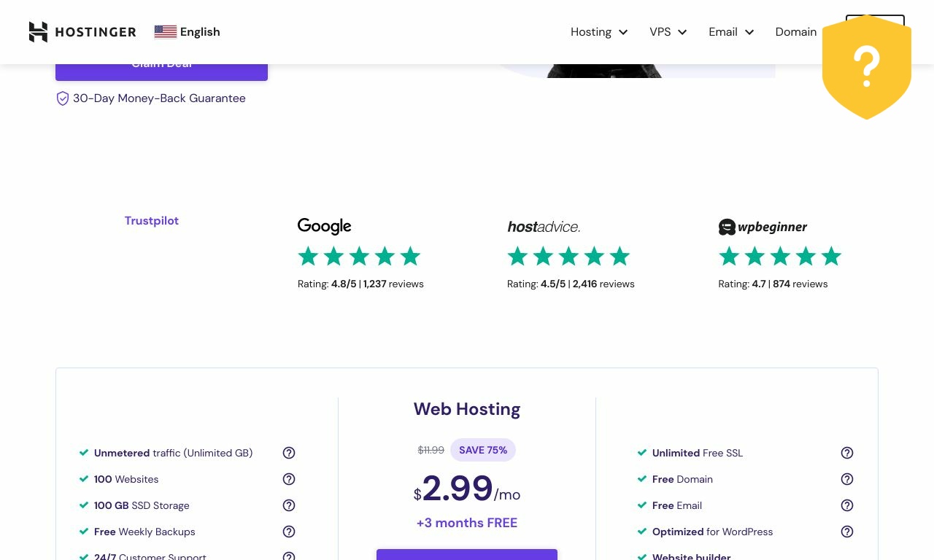The width and height of the screenshot is (934, 560).
Task: Open the English language selector
Action: pos(188,32)
